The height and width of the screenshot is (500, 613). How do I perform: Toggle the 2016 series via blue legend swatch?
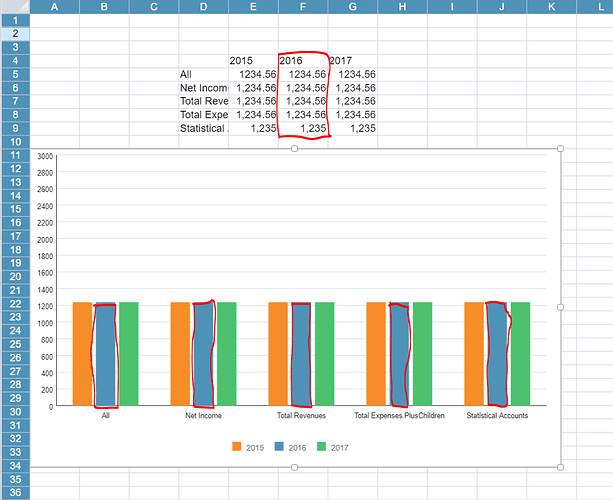pyautogui.click(x=279, y=446)
